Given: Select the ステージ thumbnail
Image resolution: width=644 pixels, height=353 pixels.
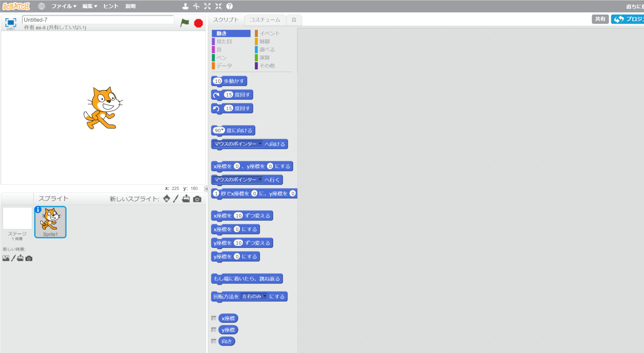Looking at the screenshot, I should point(17,218).
